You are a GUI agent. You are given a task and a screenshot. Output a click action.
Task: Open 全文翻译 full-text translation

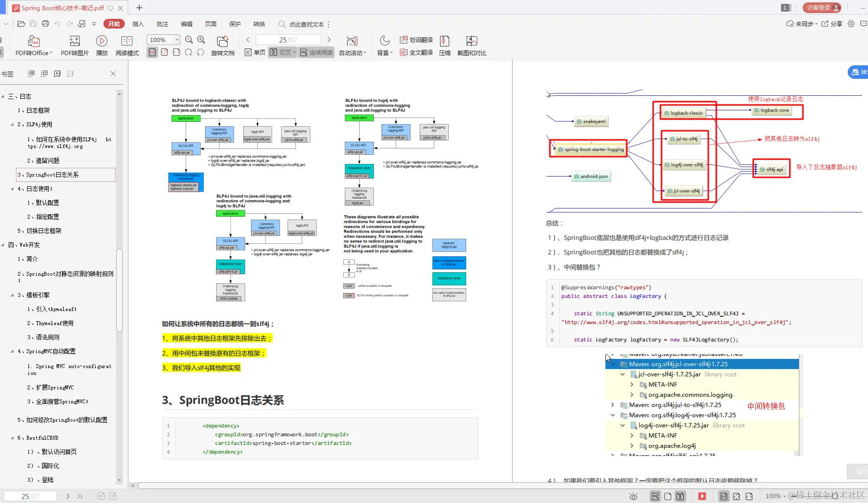click(x=416, y=52)
